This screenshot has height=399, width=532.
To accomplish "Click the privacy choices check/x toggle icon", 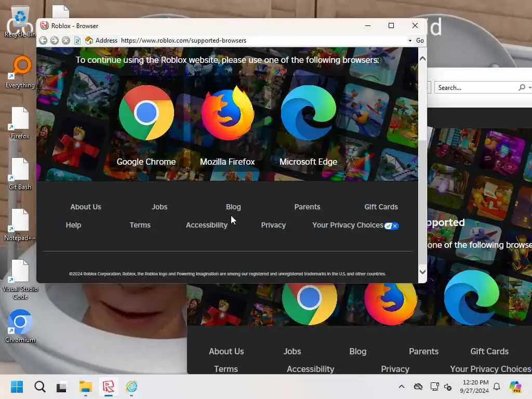I will (x=392, y=226).
